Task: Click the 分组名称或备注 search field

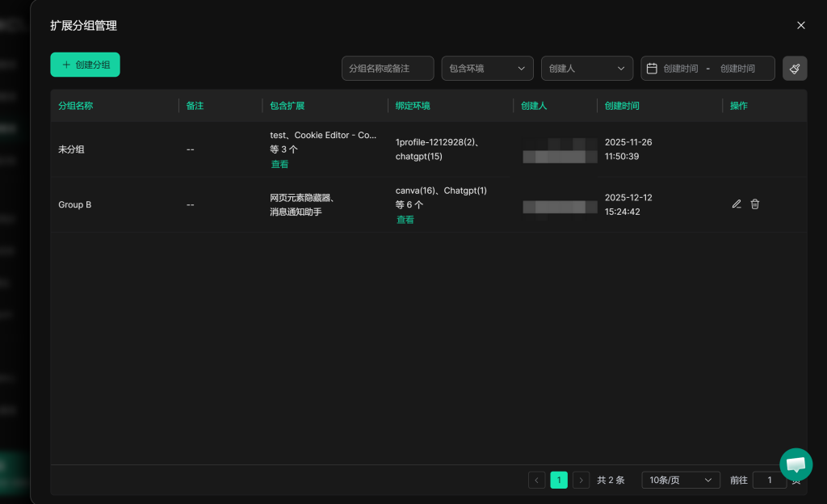Action: (388, 69)
